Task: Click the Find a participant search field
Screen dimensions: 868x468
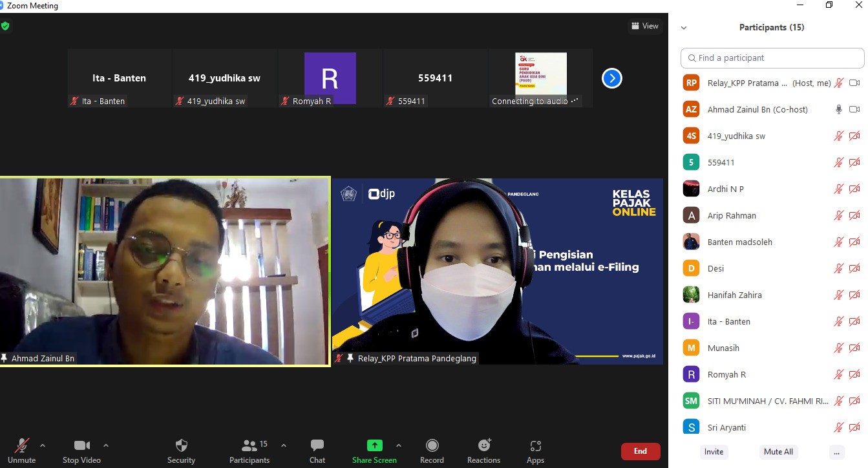Action: tap(772, 58)
